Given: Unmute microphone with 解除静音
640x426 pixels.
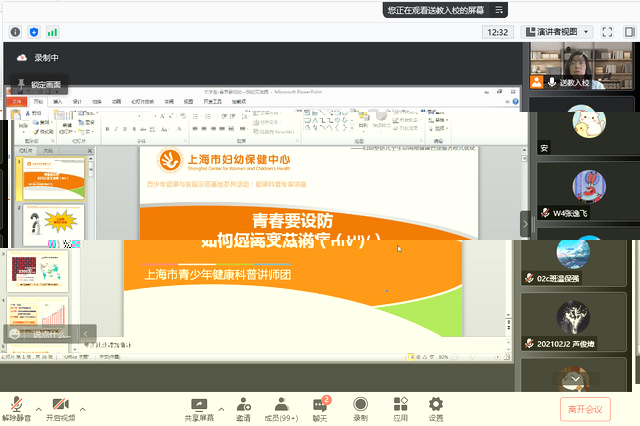Looking at the screenshot, I should pos(16,409).
